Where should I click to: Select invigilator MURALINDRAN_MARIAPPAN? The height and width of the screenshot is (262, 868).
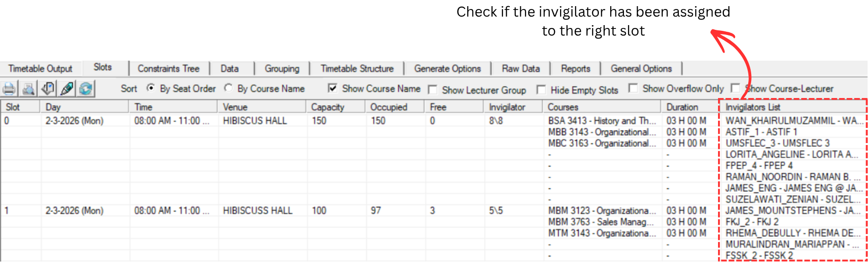(x=792, y=244)
